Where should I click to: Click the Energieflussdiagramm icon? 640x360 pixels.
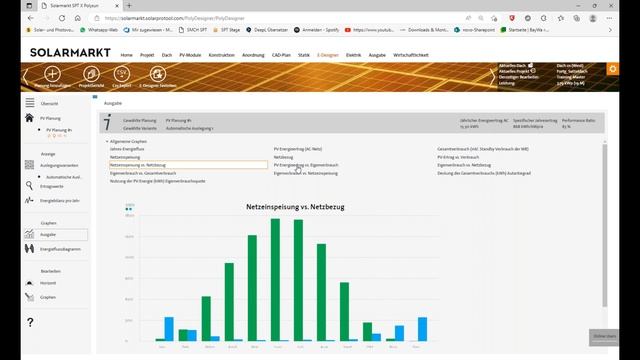pos(29,249)
